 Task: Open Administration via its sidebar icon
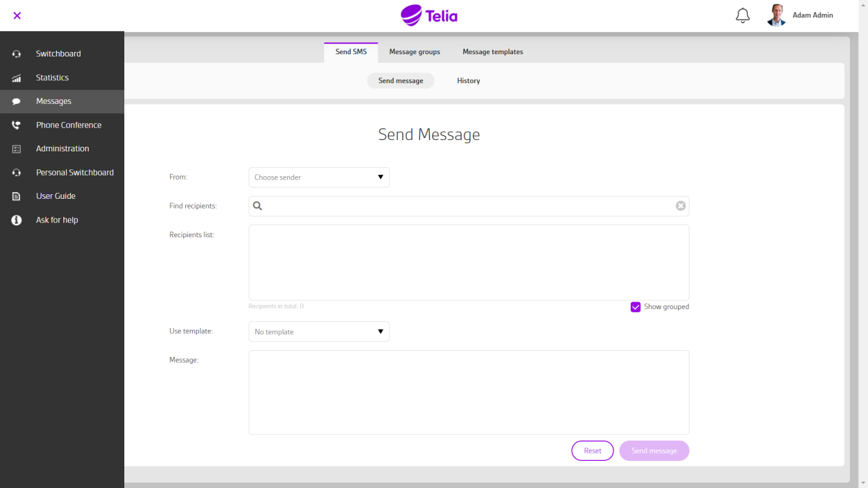click(x=16, y=149)
